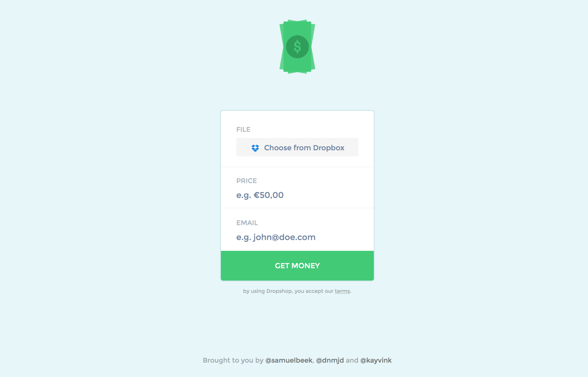588x377 pixels.
Task: Click the EMAIL label
Action: [x=247, y=223]
